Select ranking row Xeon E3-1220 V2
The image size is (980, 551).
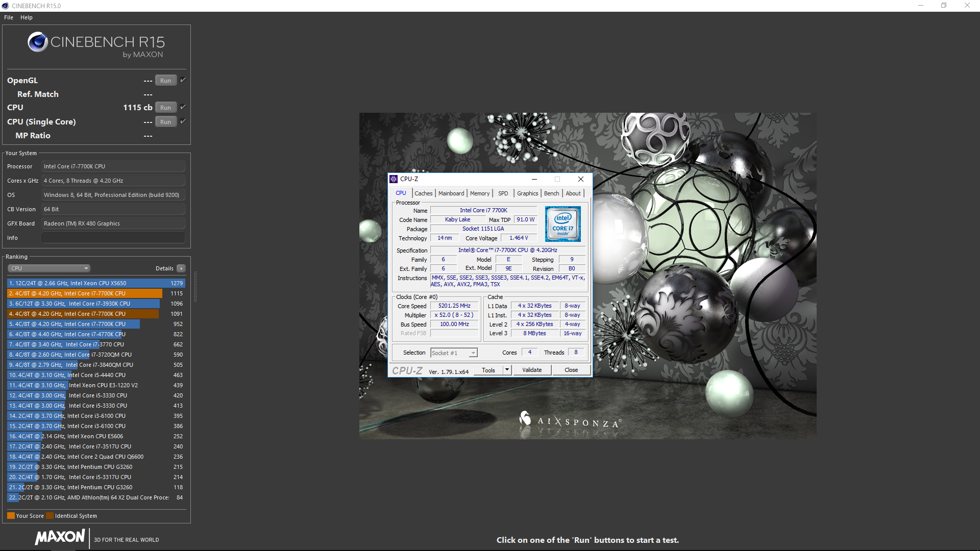point(96,385)
